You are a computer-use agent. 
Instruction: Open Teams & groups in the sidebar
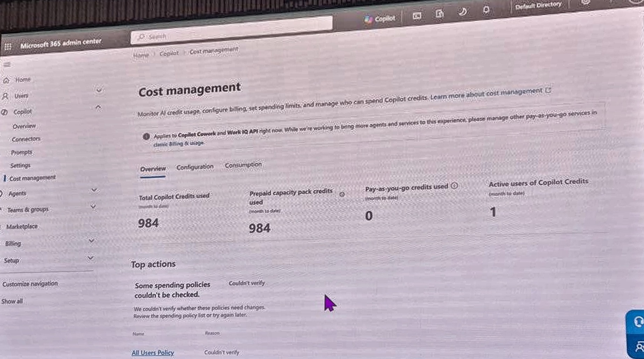click(x=28, y=210)
